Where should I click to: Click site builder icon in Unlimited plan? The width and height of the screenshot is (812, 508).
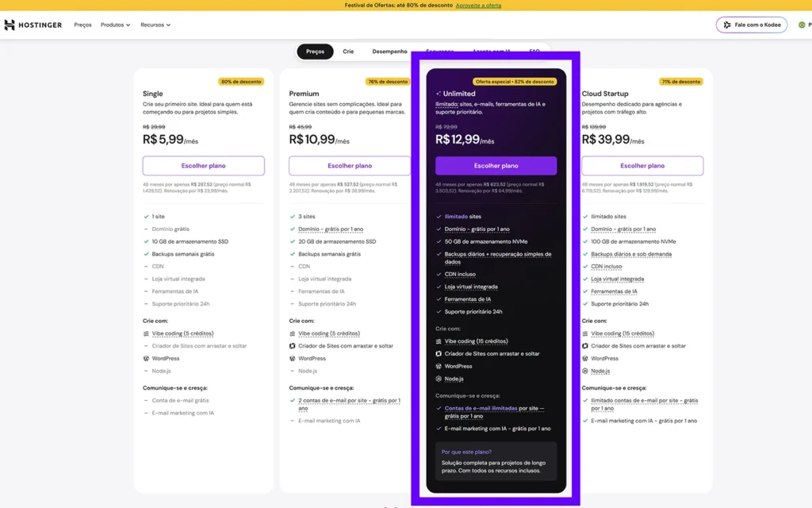439,353
